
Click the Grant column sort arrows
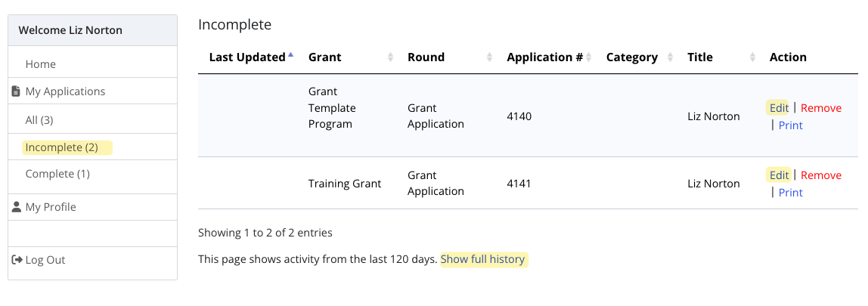390,57
